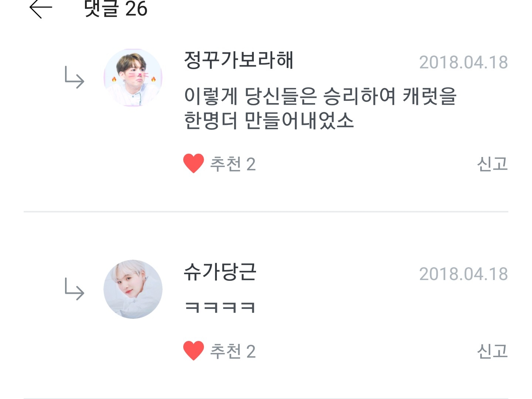
Task: Toggle the heart on 슈가당근's comment
Action: tap(194, 351)
